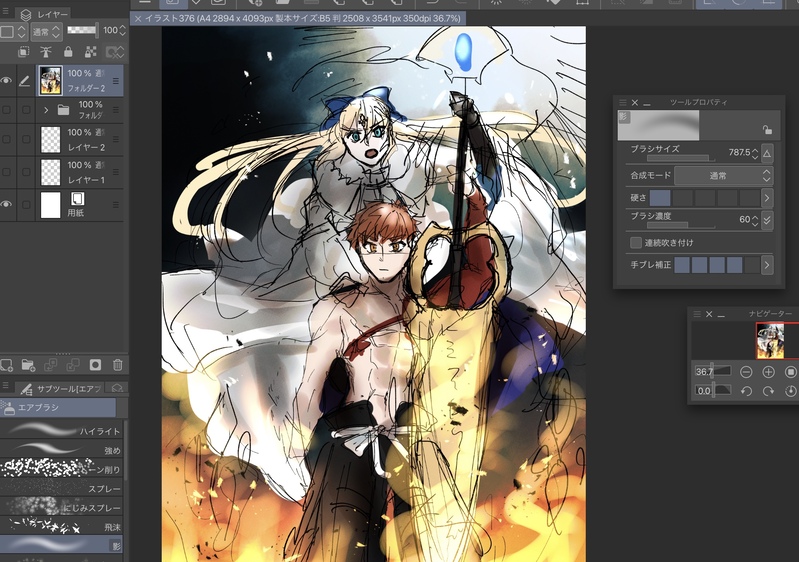Expand the 手ブレ補正 stabilization options
Screen dimensions: 799x562
pyautogui.click(x=767, y=265)
